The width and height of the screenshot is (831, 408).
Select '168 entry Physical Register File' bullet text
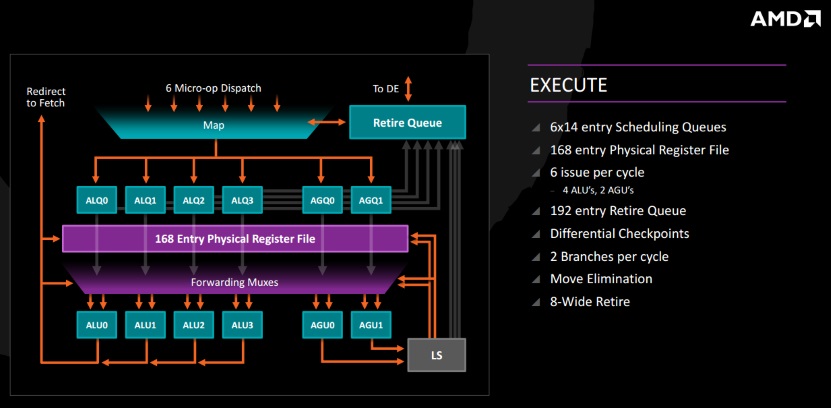(640, 150)
